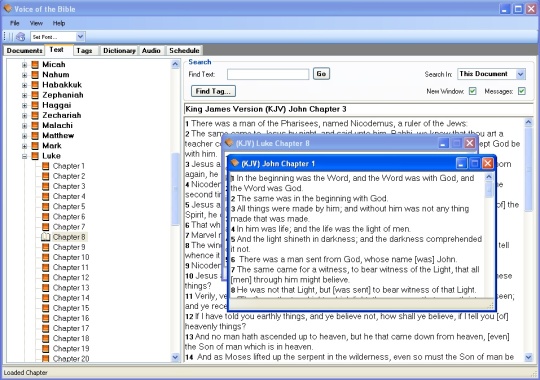540x380 pixels.
Task: Select the Mark book label
Action: 52,146
